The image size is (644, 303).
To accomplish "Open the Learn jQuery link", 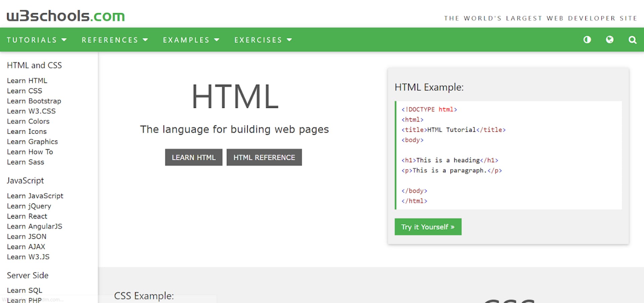I will [29, 206].
